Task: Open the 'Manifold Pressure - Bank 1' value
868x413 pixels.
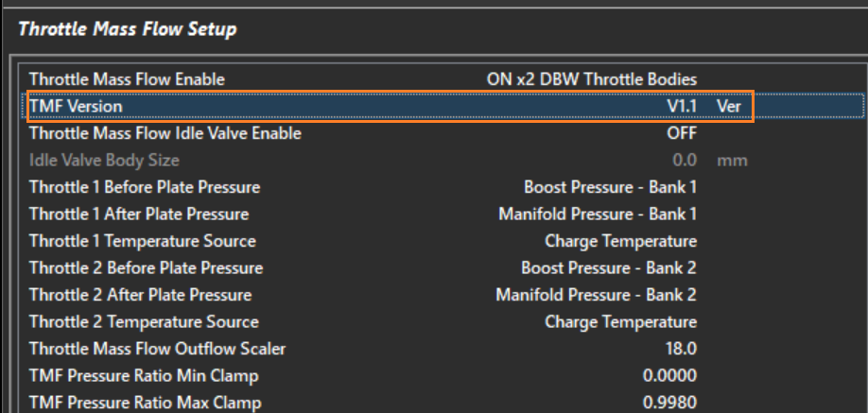Action: [598, 215]
